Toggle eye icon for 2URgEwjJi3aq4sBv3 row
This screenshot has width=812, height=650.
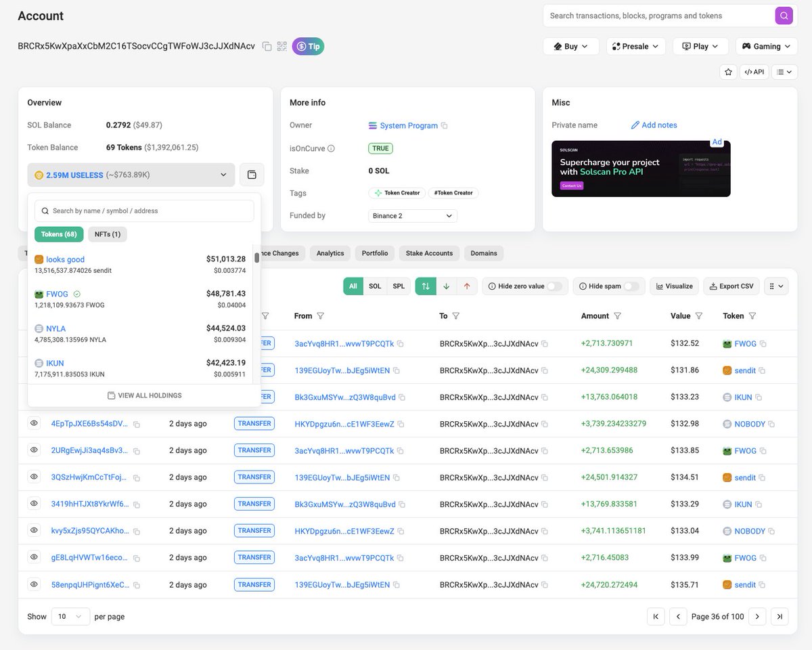click(34, 450)
